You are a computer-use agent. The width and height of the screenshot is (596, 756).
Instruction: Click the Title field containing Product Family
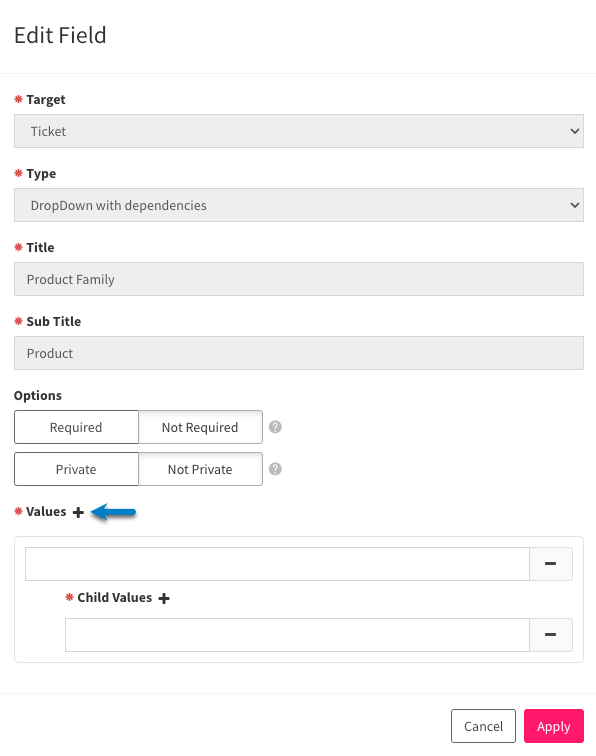[299, 279]
